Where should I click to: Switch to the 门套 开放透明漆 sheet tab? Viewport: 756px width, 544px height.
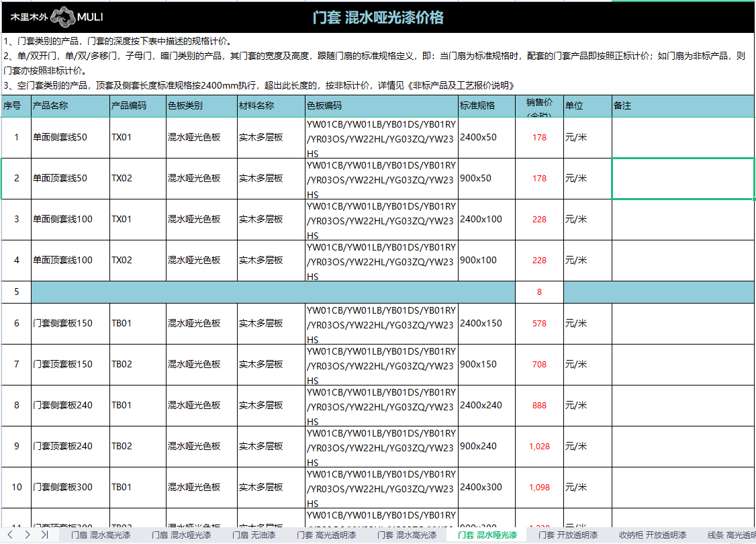[568, 535]
